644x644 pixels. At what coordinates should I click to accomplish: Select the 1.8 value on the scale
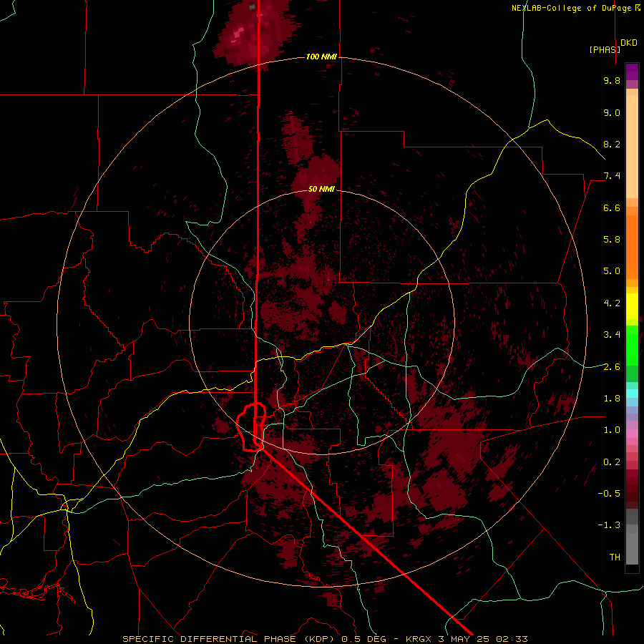pos(612,399)
